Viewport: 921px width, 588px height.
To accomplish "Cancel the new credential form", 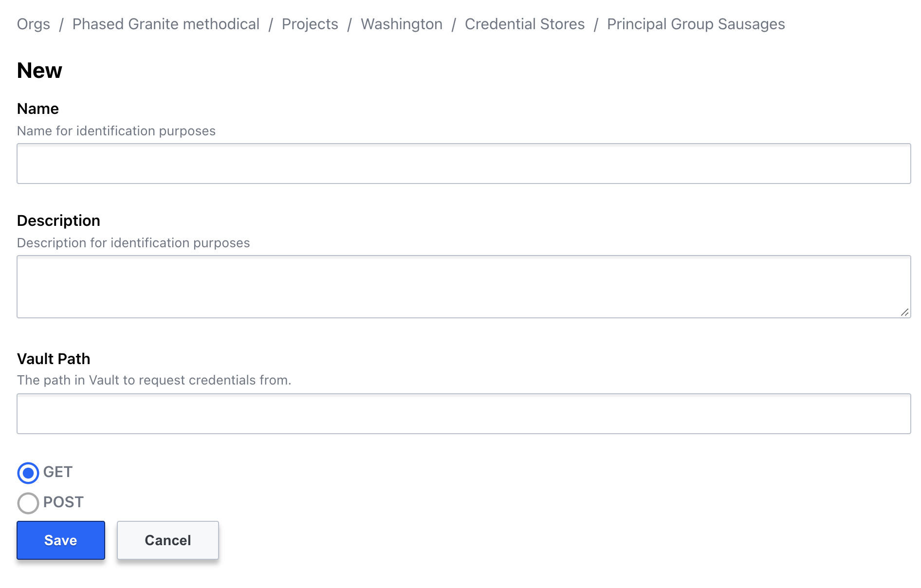I will (167, 540).
